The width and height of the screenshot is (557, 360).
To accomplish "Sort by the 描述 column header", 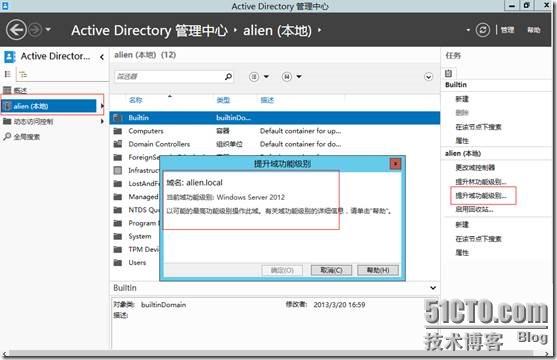I will pos(267,100).
